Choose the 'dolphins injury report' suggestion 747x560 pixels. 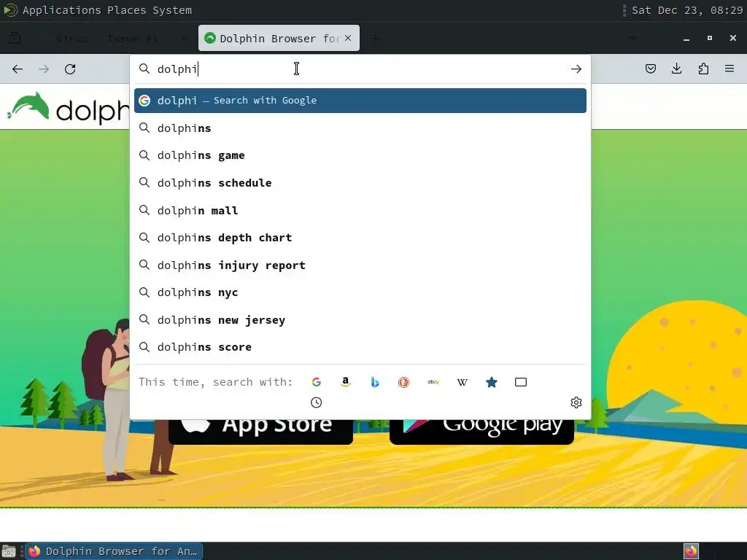(360, 265)
